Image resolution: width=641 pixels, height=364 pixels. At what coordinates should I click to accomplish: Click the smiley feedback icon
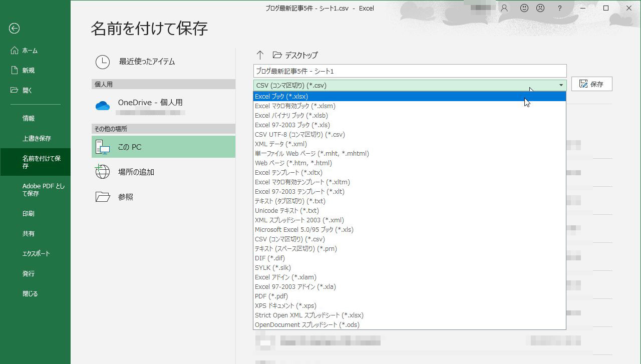click(524, 8)
